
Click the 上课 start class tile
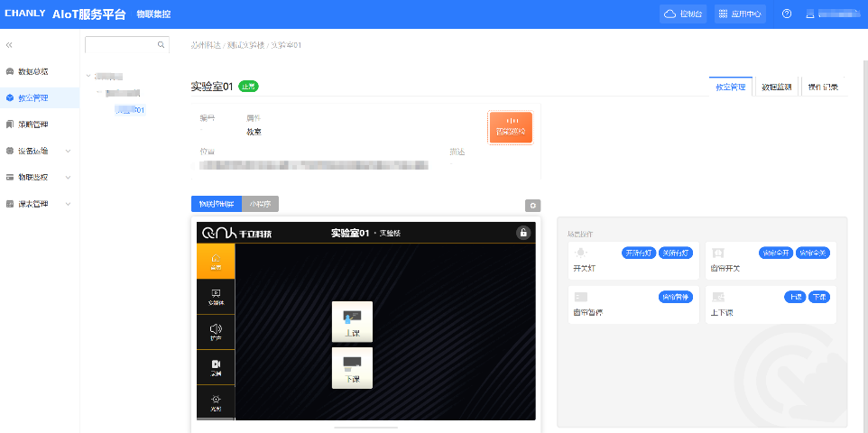pos(352,322)
